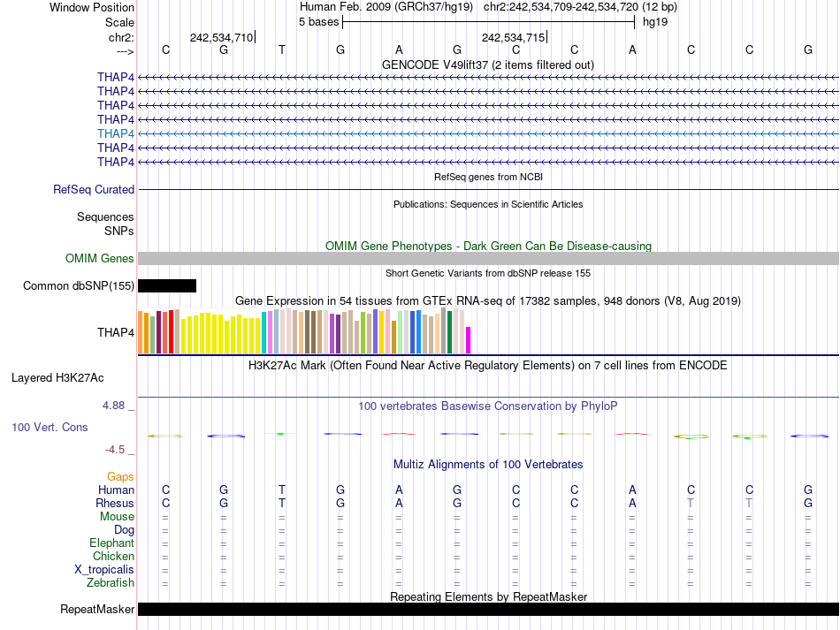
Task: Click the Layered H3K27Ac track label
Action: pyautogui.click(x=57, y=378)
